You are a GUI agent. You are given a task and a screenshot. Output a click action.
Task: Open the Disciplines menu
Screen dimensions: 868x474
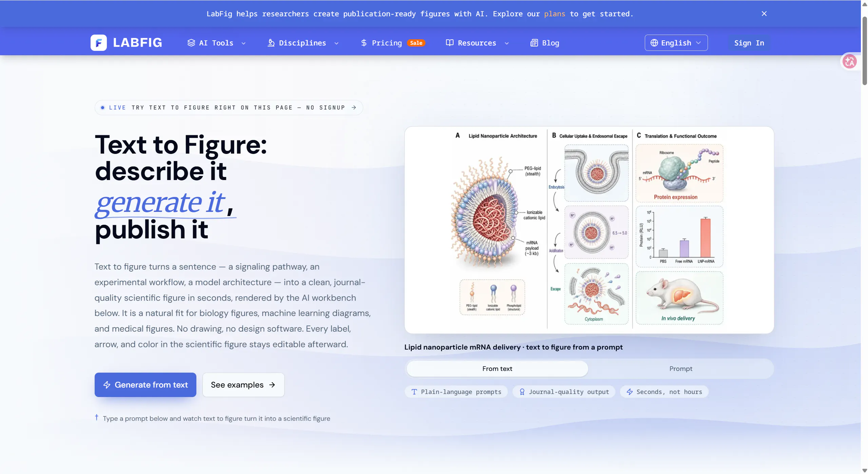(303, 43)
